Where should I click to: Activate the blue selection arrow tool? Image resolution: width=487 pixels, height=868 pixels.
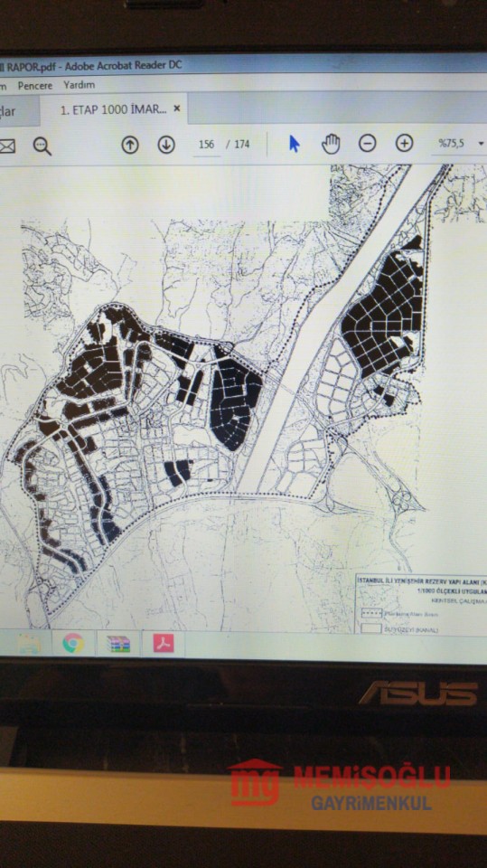click(x=294, y=144)
